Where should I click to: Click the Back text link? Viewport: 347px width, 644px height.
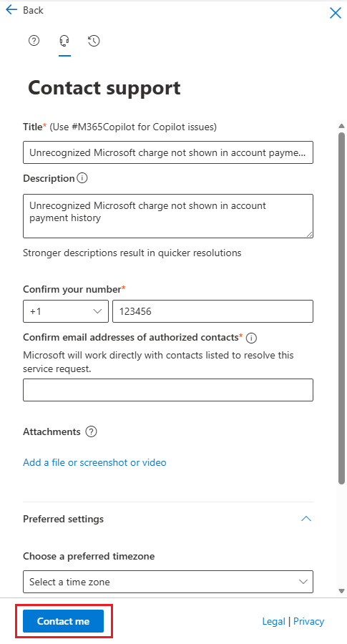tap(33, 10)
